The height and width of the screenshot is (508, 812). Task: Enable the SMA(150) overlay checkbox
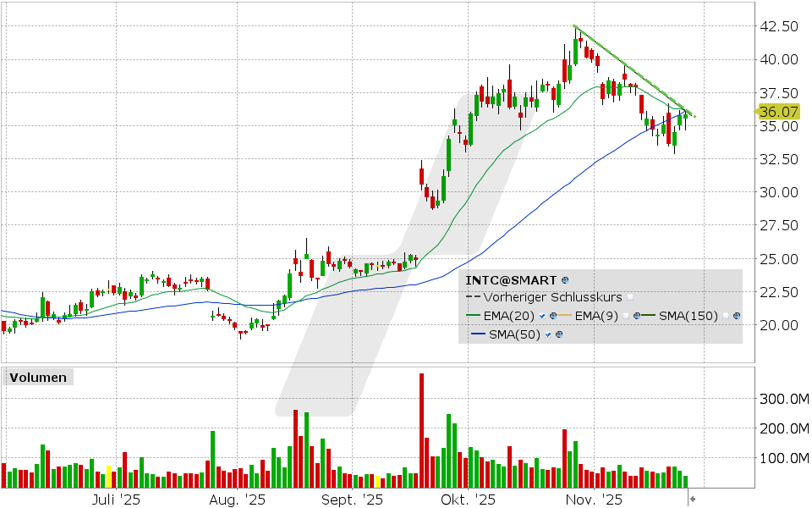pyautogui.click(x=725, y=314)
